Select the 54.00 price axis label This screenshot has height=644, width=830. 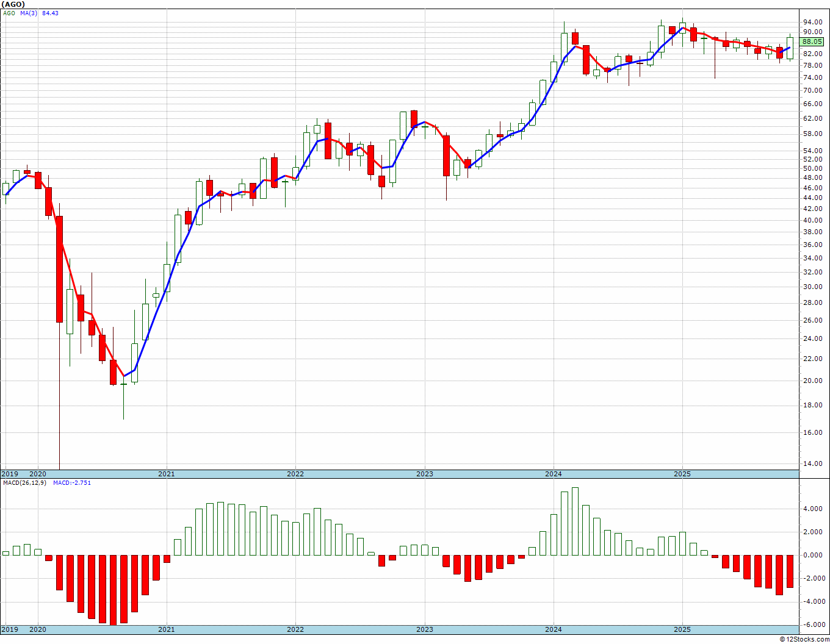812,151
